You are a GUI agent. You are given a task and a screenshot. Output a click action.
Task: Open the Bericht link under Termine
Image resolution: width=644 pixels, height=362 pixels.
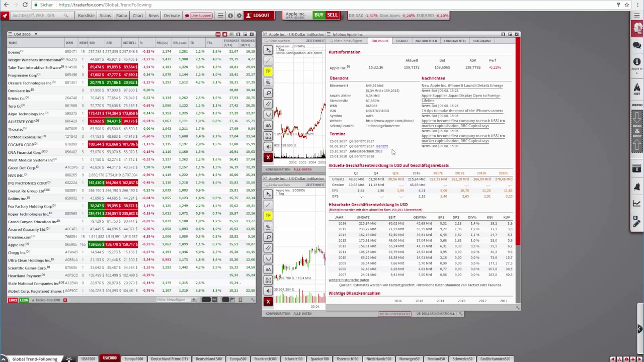pyautogui.click(x=382, y=146)
